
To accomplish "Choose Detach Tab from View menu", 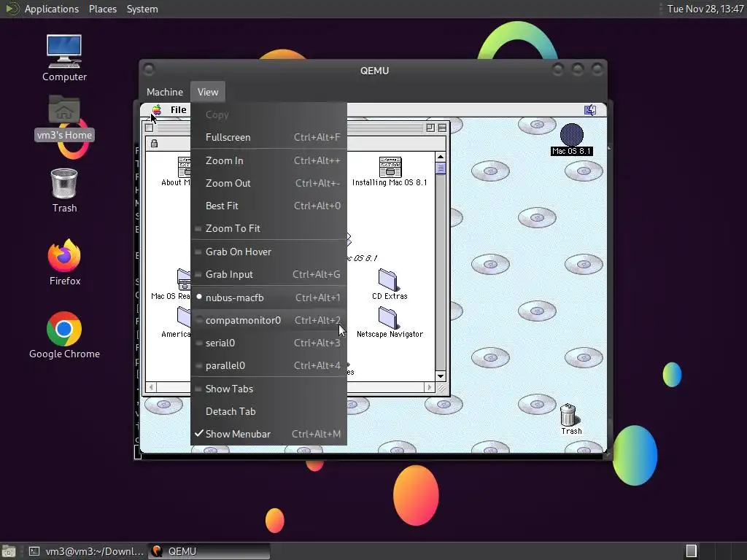I will click(x=268, y=411).
